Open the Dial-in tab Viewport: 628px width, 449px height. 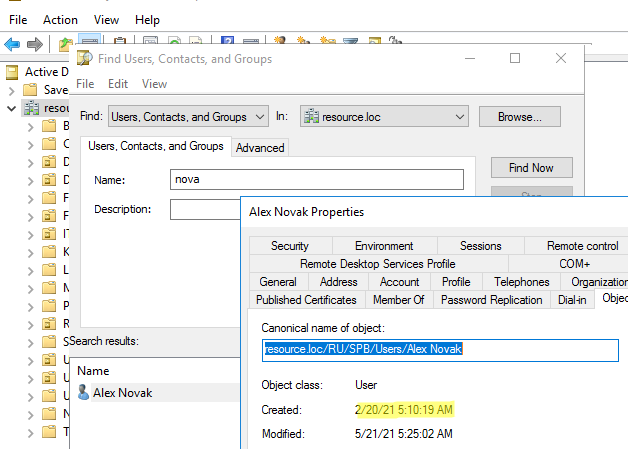(572, 300)
